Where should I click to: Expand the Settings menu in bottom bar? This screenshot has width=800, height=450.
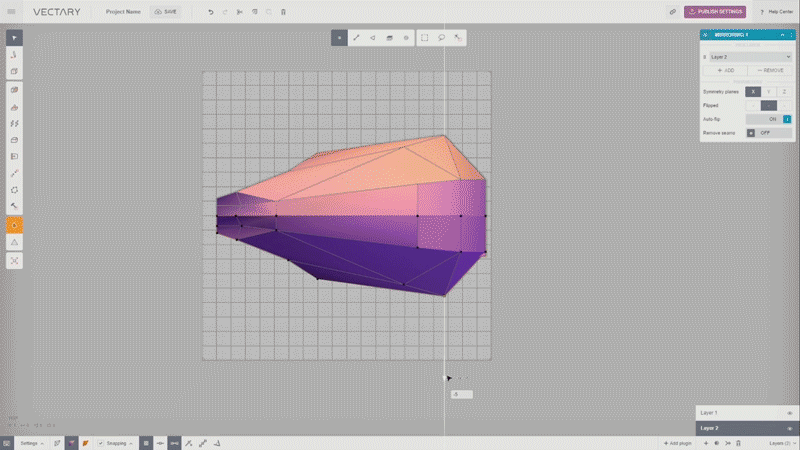pos(32,443)
